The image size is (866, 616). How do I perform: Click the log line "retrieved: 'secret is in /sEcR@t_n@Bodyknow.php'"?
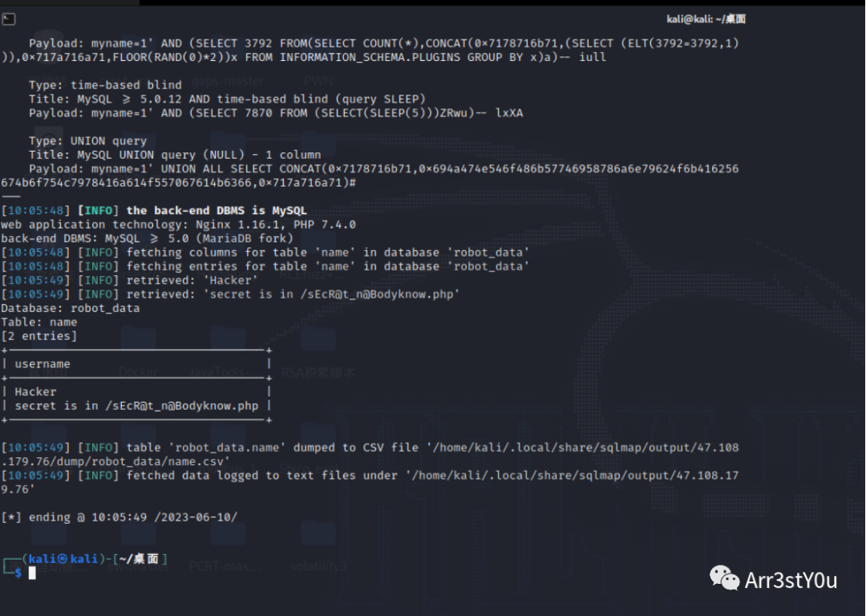(x=230, y=294)
